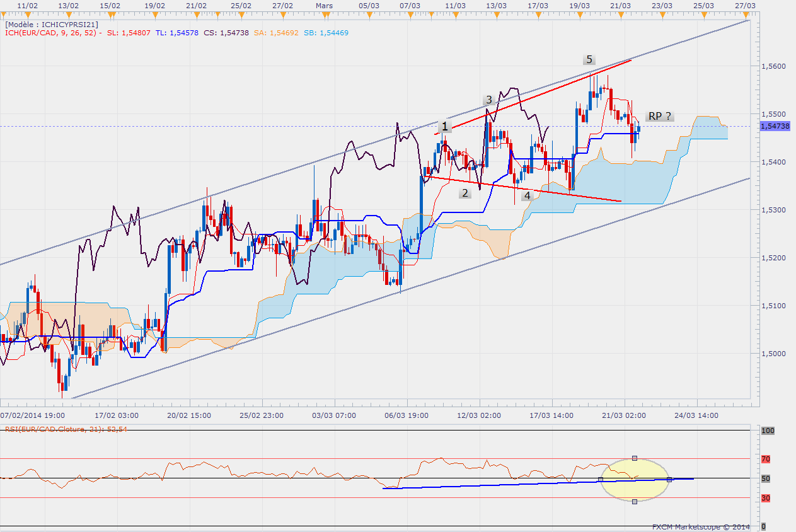The height and width of the screenshot is (532, 796).
Task: Click the current price tag 1,54738
Action: click(x=775, y=126)
